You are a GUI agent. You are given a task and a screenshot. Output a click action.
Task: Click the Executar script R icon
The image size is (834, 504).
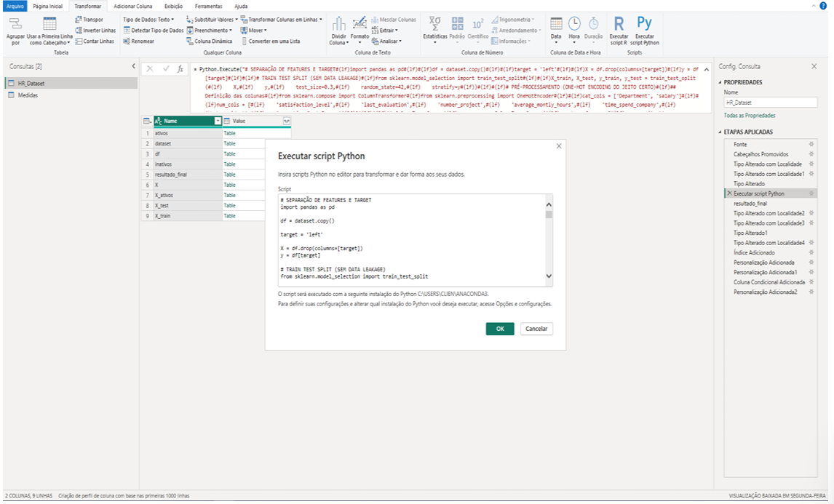point(619,24)
